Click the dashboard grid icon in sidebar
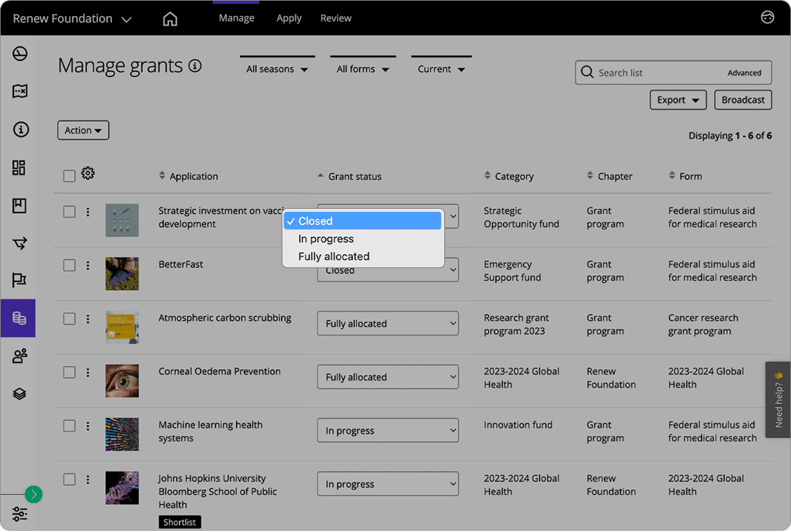The width and height of the screenshot is (791, 532). pyautogui.click(x=19, y=167)
